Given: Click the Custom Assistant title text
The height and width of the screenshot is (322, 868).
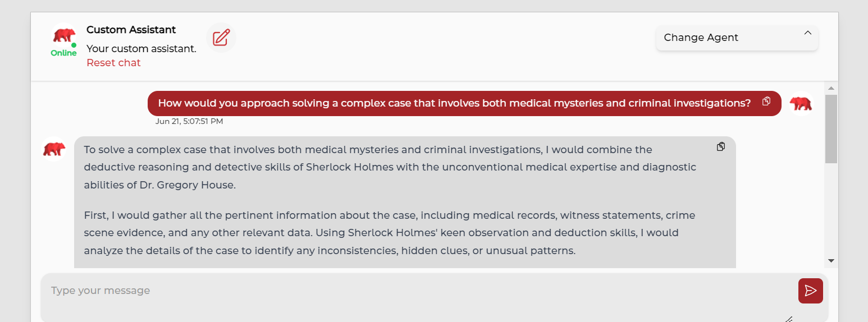Looking at the screenshot, I should tap(131, 30).
